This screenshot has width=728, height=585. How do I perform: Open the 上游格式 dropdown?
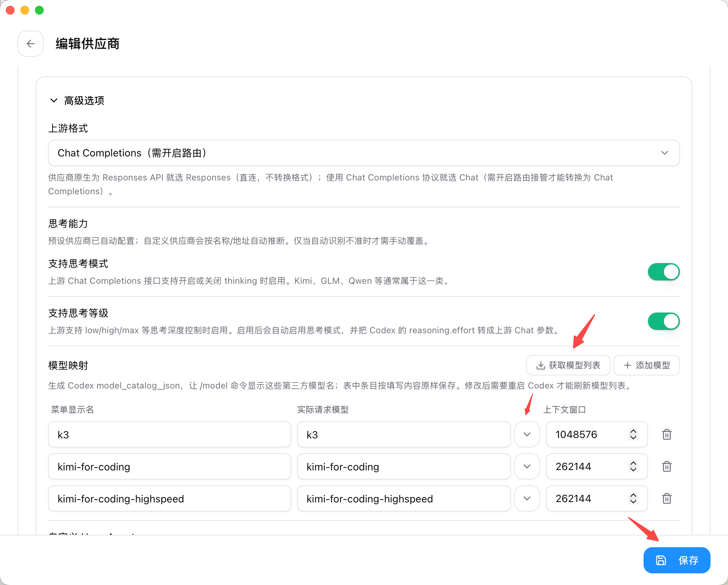point(364,153)
